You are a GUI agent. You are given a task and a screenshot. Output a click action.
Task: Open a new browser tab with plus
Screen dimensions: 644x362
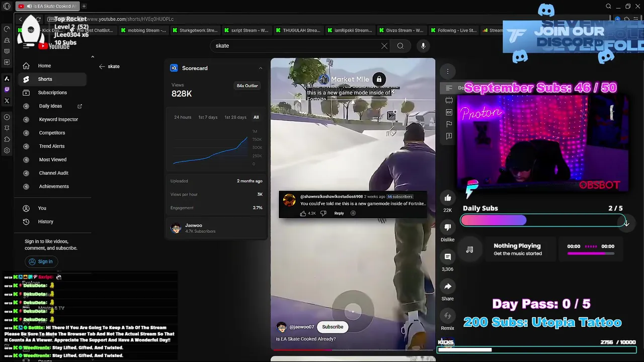[x=84, y=6]
